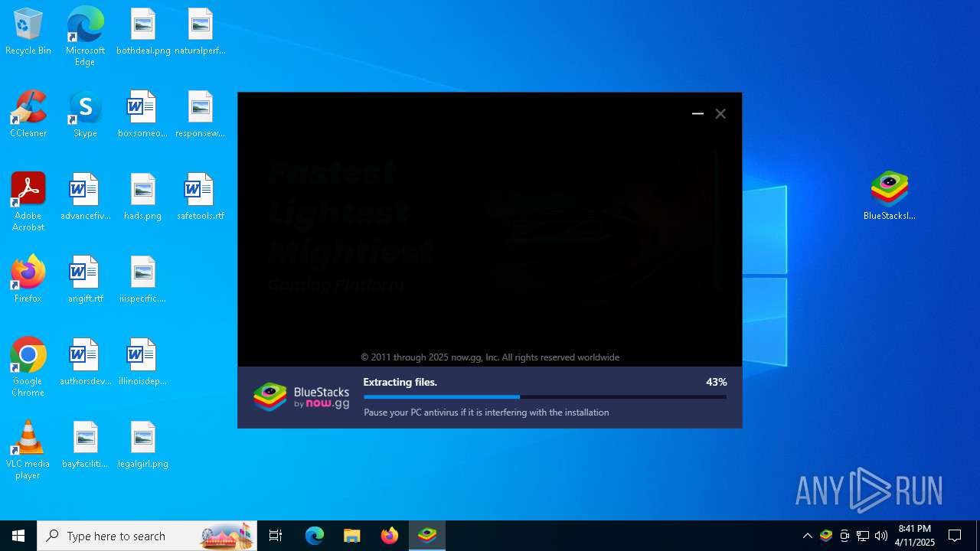Select the advancefiv Word document icon
The height and width of the screenshot is (551, 980).
coord(85,197)
